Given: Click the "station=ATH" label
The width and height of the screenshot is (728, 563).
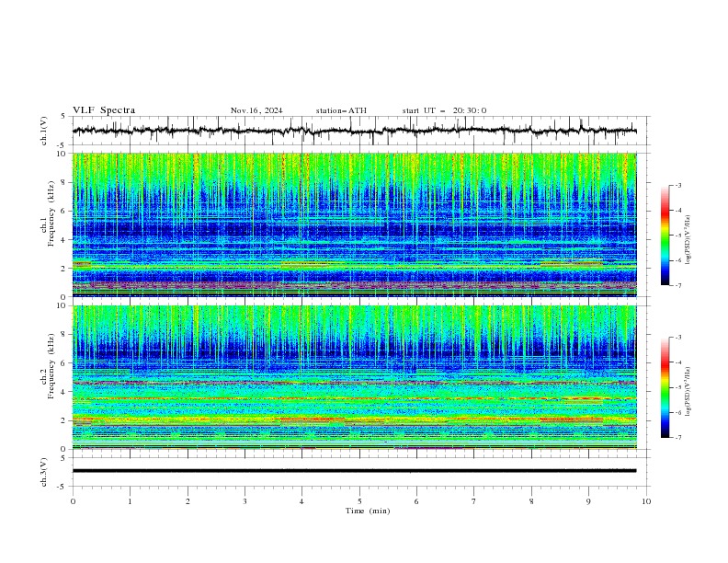Looking at the screenshot, I should click(x=341, y=110).
